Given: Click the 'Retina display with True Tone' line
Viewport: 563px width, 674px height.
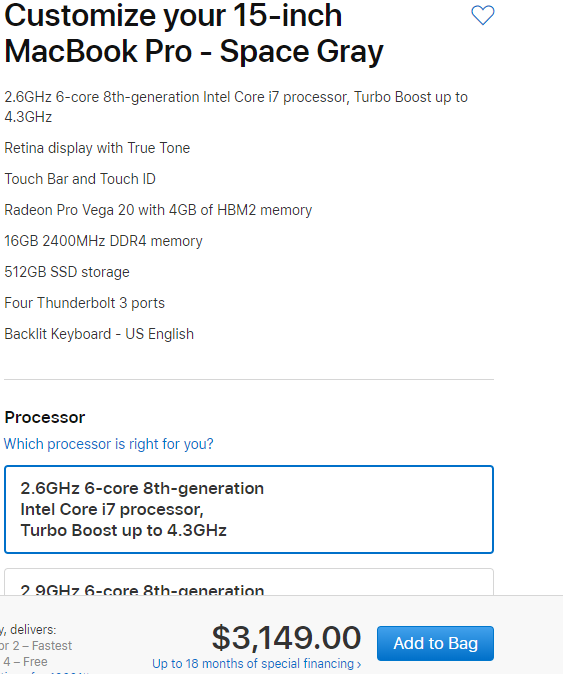Looking at the screenshot, I should tap(97, 148).
